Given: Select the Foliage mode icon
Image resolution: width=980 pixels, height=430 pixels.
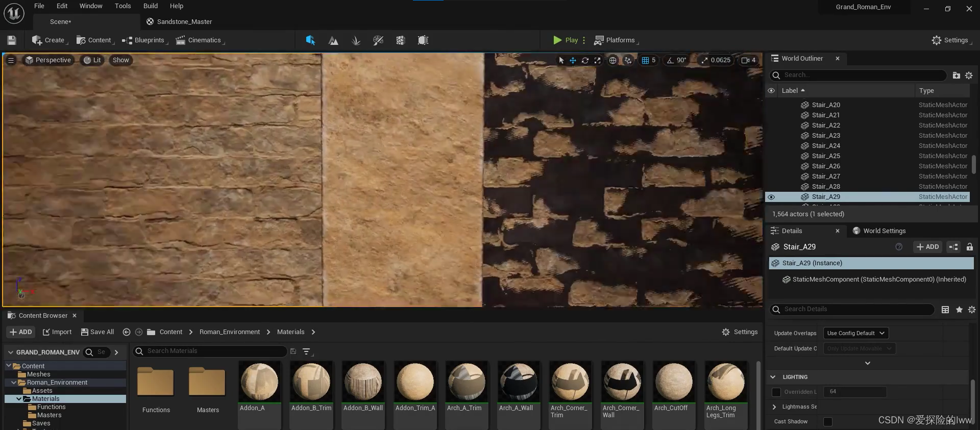Looking at the screenshot, I should pyautogui.click(x=356, y=40).
